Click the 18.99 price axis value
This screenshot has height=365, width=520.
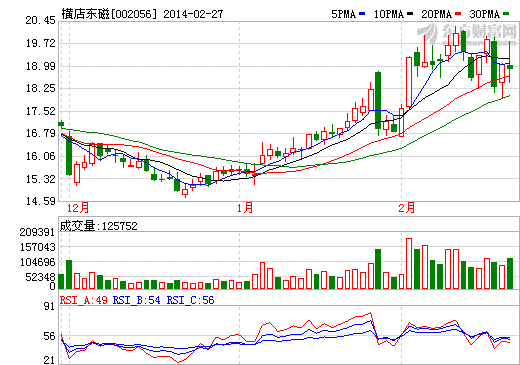click(x=41, y=66)
